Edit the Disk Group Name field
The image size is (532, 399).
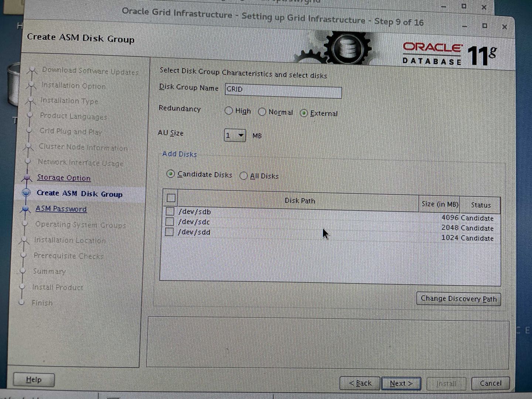pos(283,91)
